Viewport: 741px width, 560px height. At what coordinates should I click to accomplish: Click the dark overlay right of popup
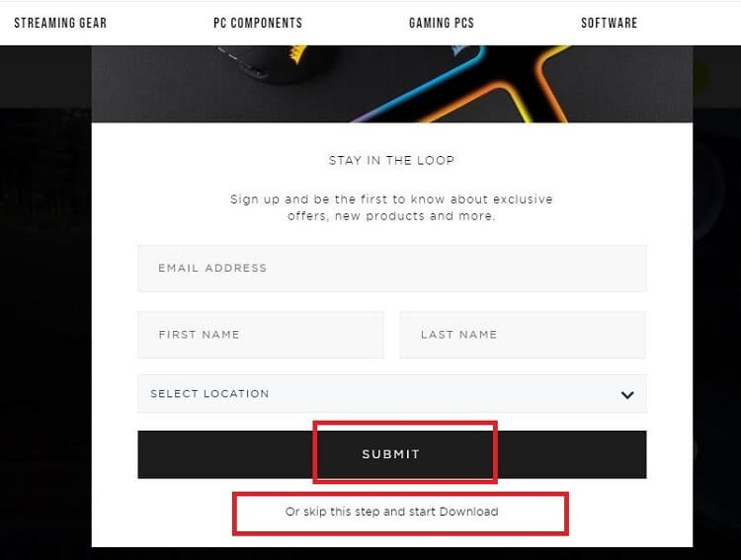[x=716, y=296]
